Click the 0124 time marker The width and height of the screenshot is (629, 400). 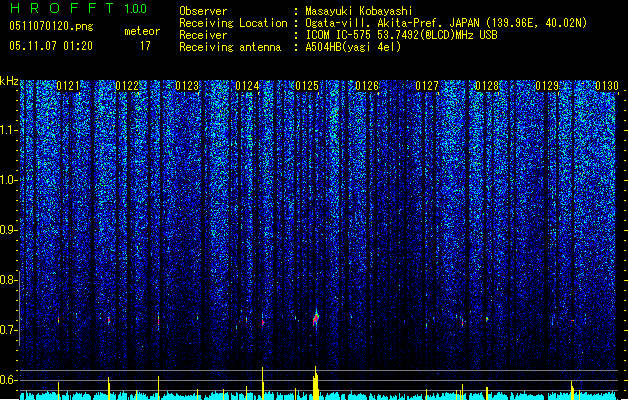tap(248, 86)
